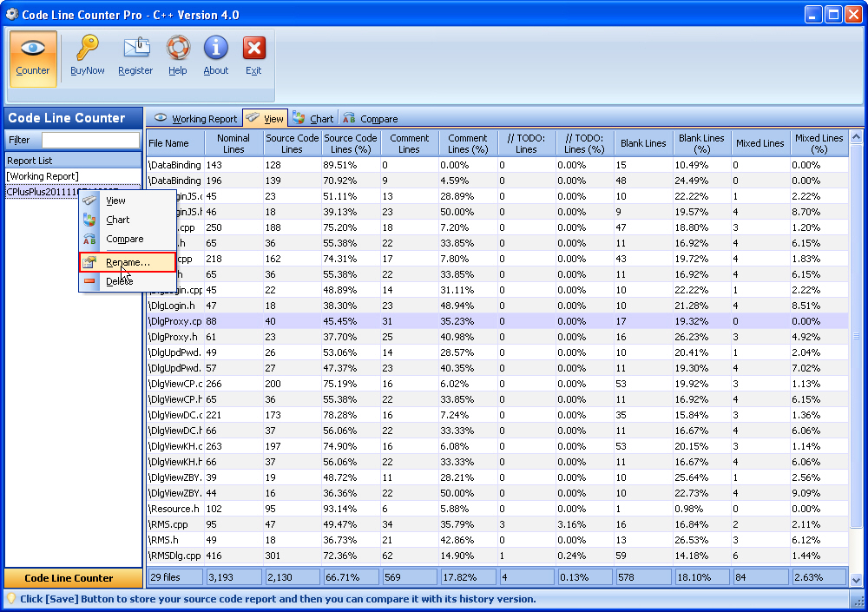Sort by the File Name column header
The height and width of the screenshot is (612, 868).
(175, 143)
